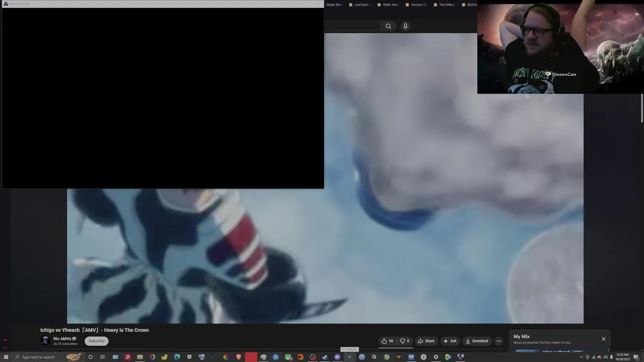Click the microphone tray icon
644x362 pixels.
(x=611, y=357)
